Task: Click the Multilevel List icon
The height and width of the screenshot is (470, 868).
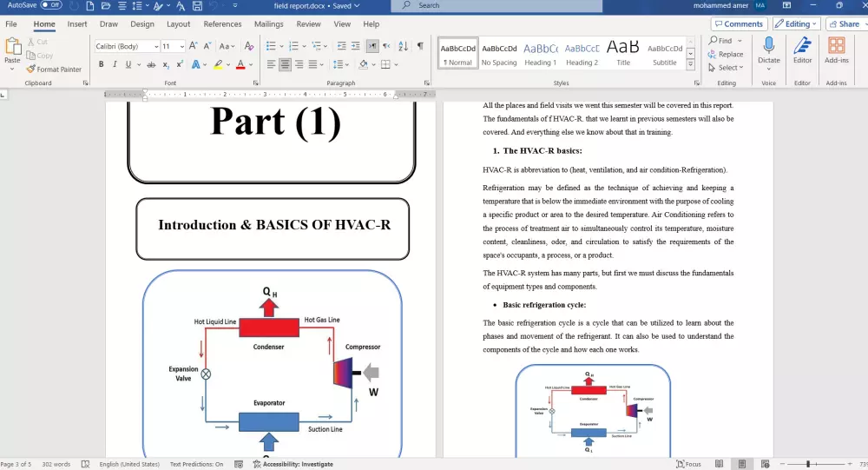Action: coord(316,46)
